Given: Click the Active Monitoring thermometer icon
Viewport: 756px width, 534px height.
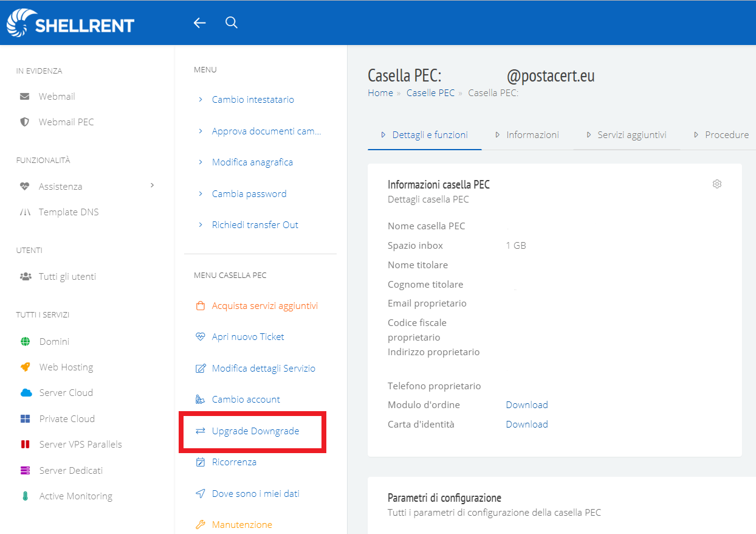Looking at the screenshot, I should tap(25, 496).
